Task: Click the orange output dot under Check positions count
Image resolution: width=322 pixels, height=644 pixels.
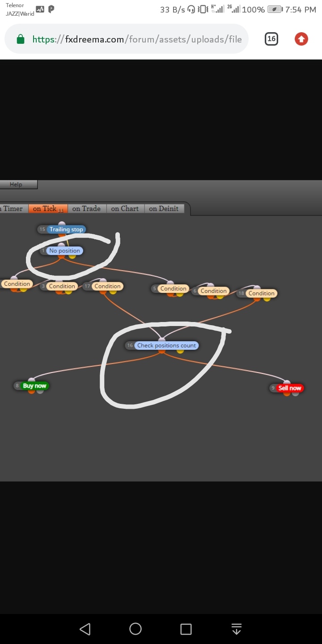Action: pyautogui.click(x=162, y=351)
